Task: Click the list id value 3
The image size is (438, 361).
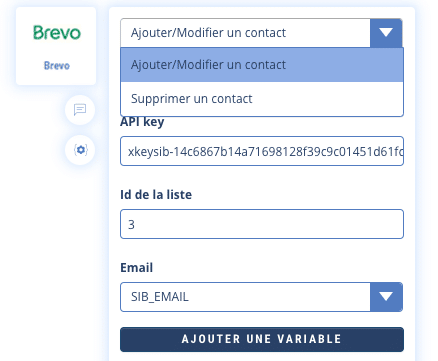Action: click(131, 225)
